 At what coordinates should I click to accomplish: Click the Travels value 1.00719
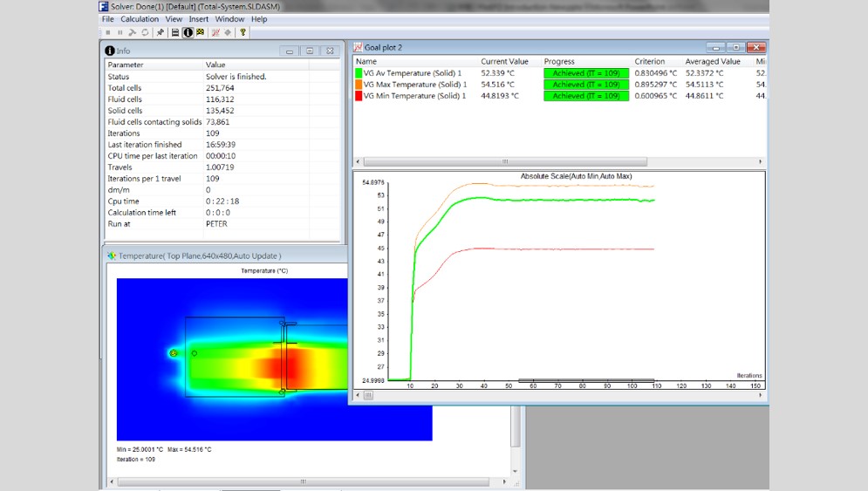[220, 167]
